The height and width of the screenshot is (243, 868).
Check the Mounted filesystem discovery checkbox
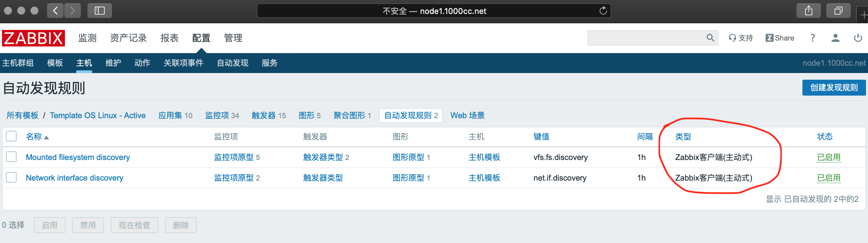(12, 157)
